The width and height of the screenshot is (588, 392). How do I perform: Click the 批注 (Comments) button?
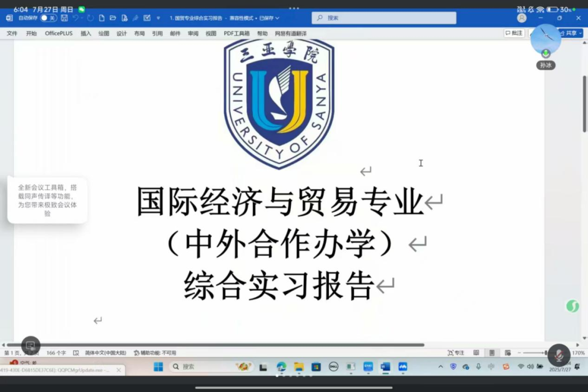(514, 33)
